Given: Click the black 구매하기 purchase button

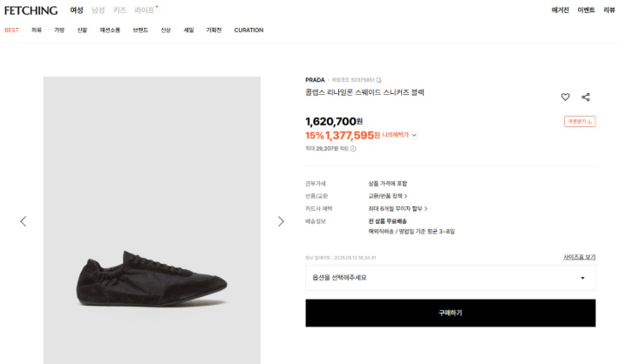Looking at the screenshot, I should (451, 313).
